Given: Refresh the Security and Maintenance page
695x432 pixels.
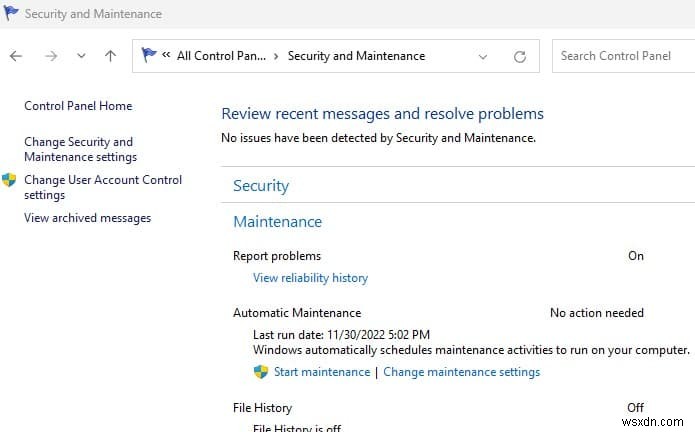Looking at the screenshot, I should 520,56.
